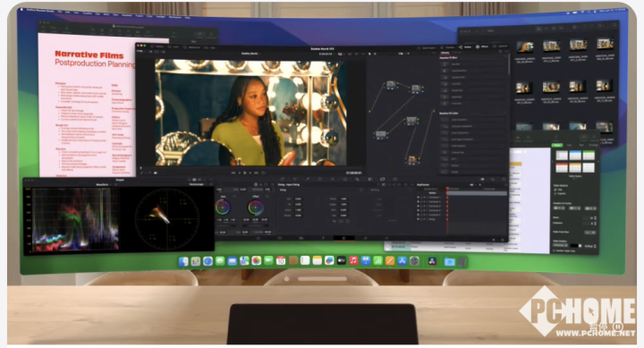The height and width of the screenshot is (348, 644).
Task: Open Finder from the Dock
Action: point(183,261)
